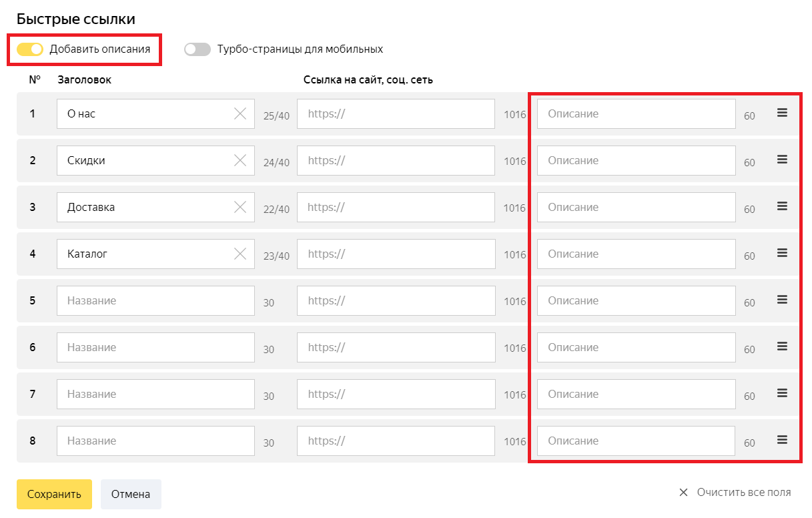This screenshot has width=812, height=518.
Task: Click the 'Описание' field in row 5
Action: pos(637,300)
